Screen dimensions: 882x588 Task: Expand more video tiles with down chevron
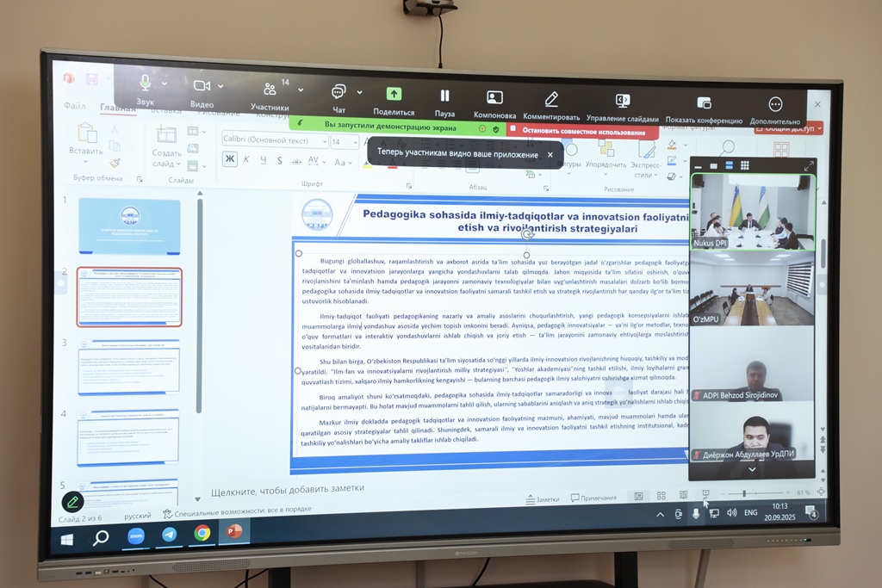[752, 469]
